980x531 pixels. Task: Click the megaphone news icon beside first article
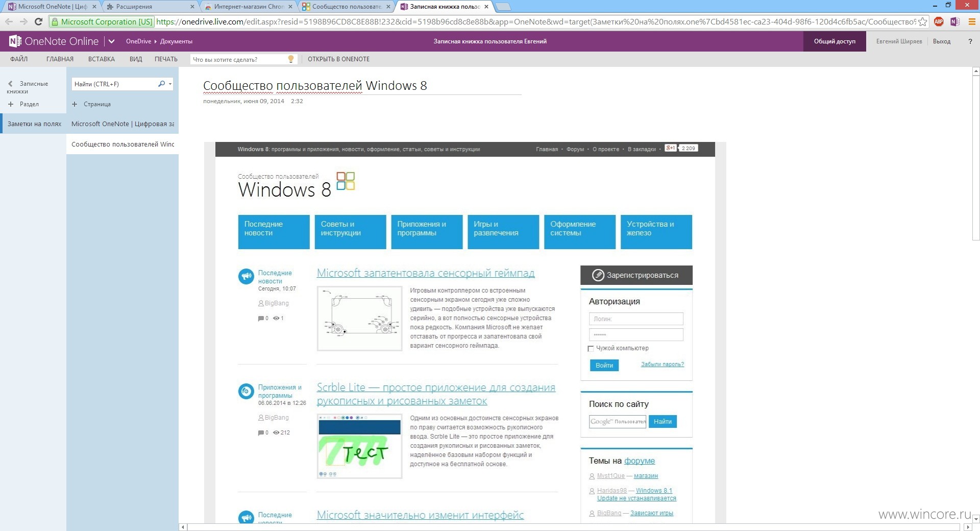[x=246, y=276]
